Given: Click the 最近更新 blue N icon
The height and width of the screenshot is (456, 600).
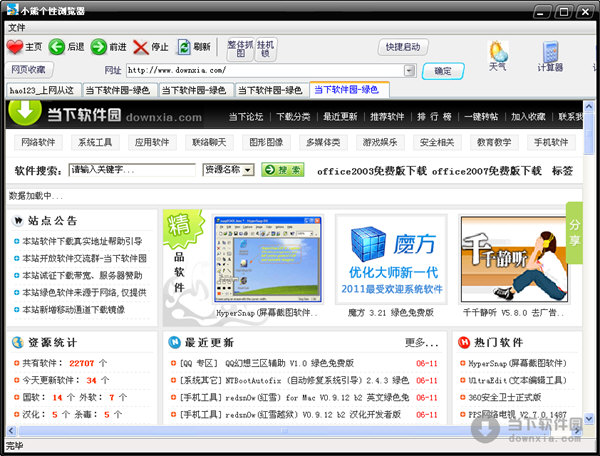Looking at the screenshot, I should (174, 342).
